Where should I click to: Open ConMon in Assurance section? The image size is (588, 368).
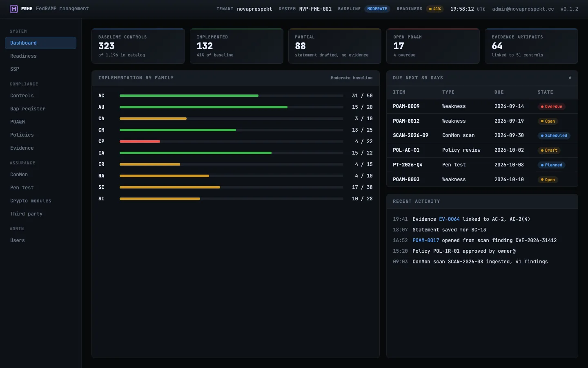(40, 175)
